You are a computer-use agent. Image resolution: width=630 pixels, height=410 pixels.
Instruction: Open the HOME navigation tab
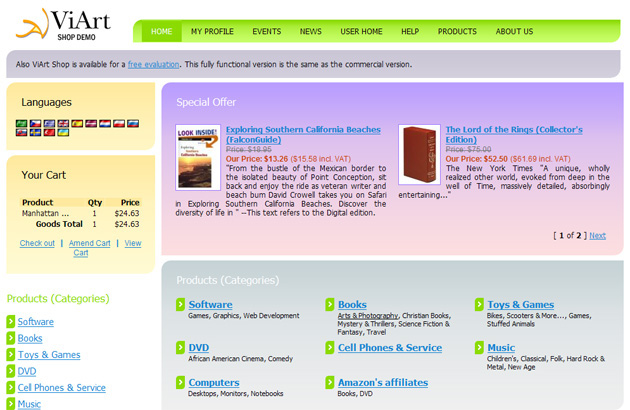(x=162, y=31)
